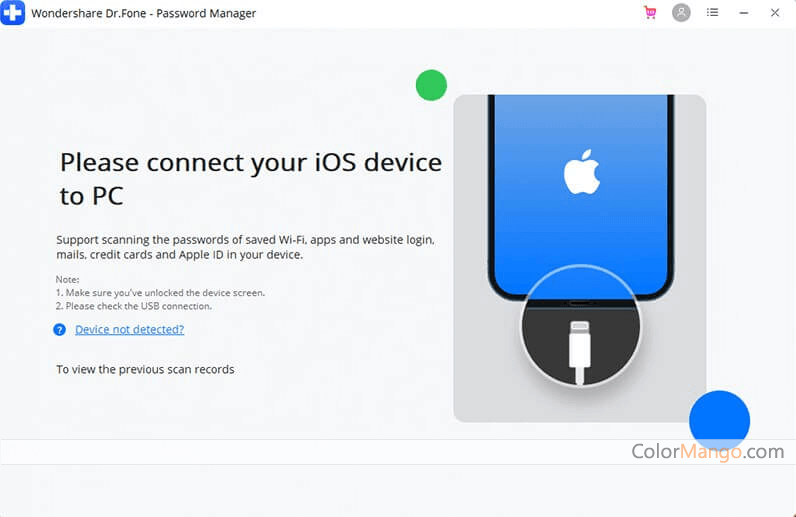This screenshot has height=517, width=796.
Task: Click the green circle decoration
Action: pyautogui.click(x=431, y=85)
